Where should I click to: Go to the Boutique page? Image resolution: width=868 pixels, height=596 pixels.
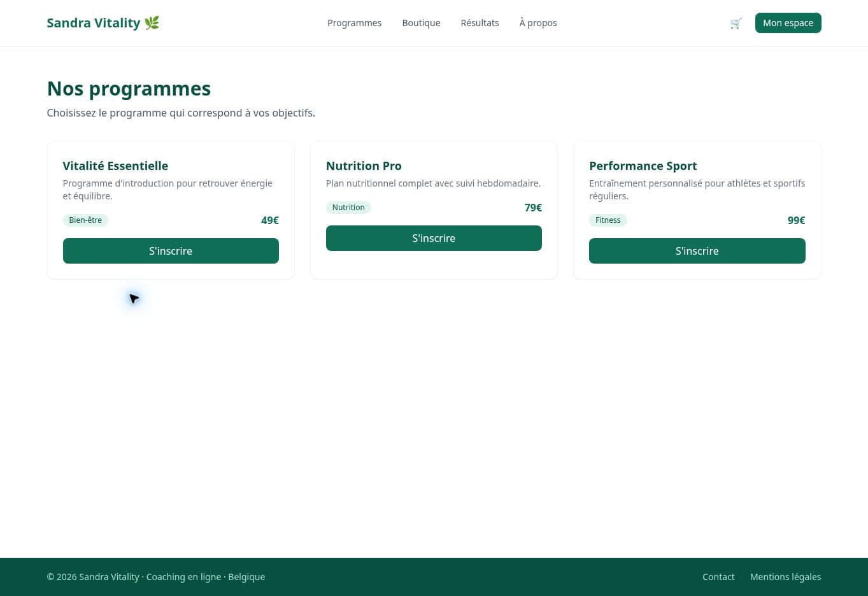(x=421, y=23)
